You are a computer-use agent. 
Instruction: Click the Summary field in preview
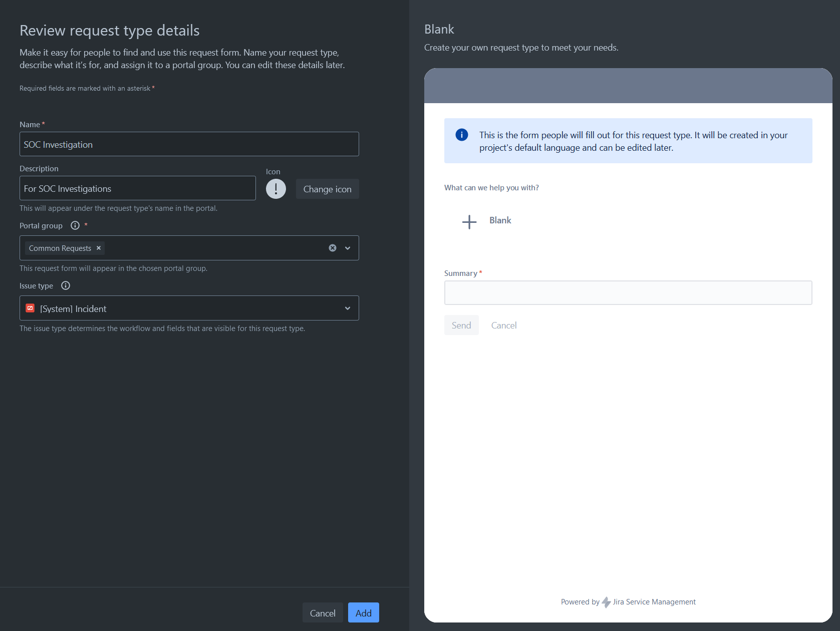[628, 293]
